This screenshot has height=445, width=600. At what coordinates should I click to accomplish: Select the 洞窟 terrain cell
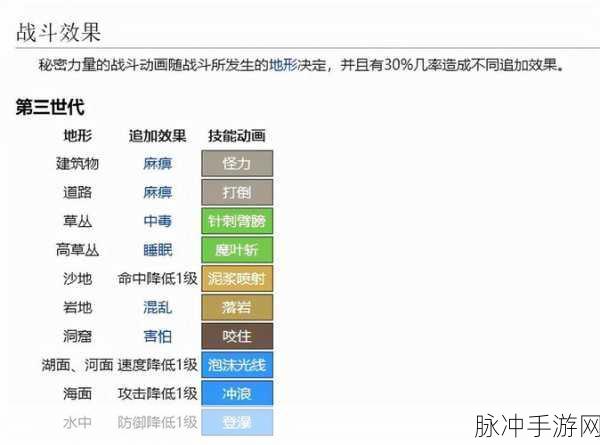pos(78,336)
